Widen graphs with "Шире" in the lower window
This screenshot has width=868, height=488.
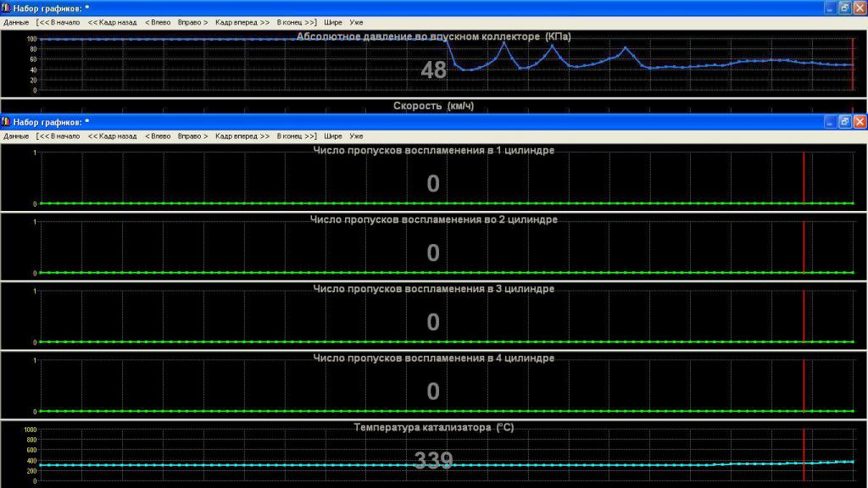(333, 136)
